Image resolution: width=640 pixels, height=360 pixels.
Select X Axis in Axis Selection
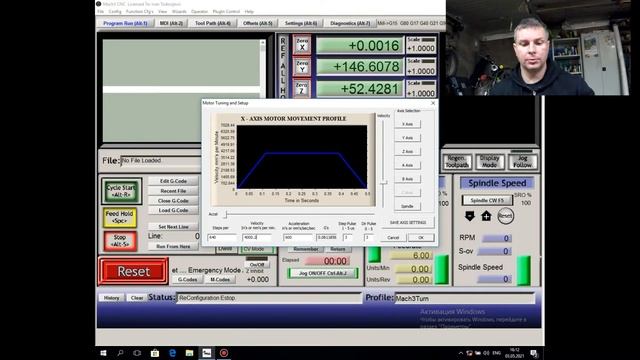click(x=407, y=124)
